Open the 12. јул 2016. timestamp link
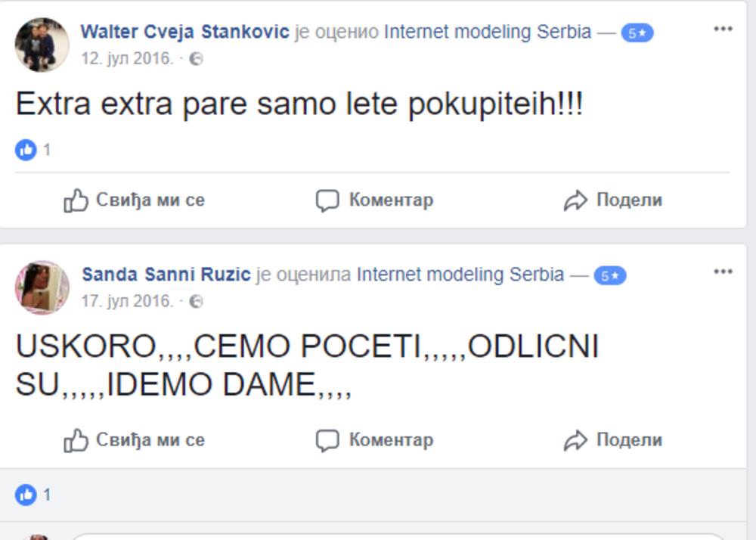Viewport: 756px width, 540px height. click(x=127, y=59)
